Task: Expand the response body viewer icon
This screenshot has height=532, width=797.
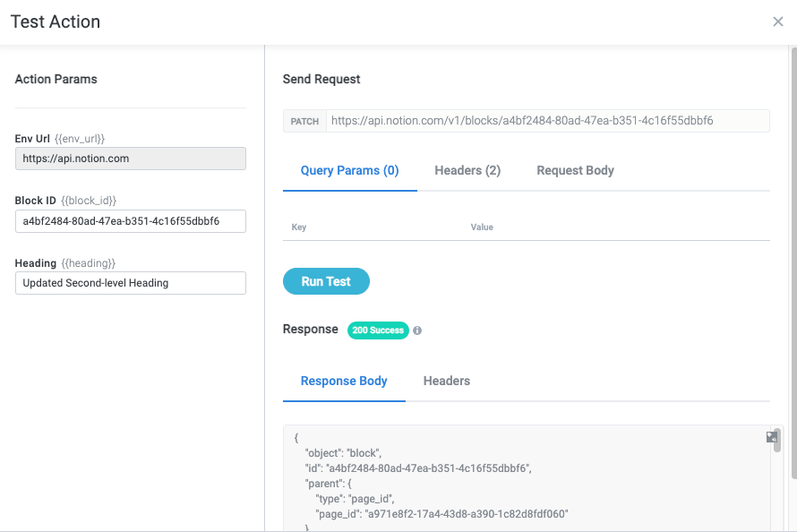Action: [771, 437]
